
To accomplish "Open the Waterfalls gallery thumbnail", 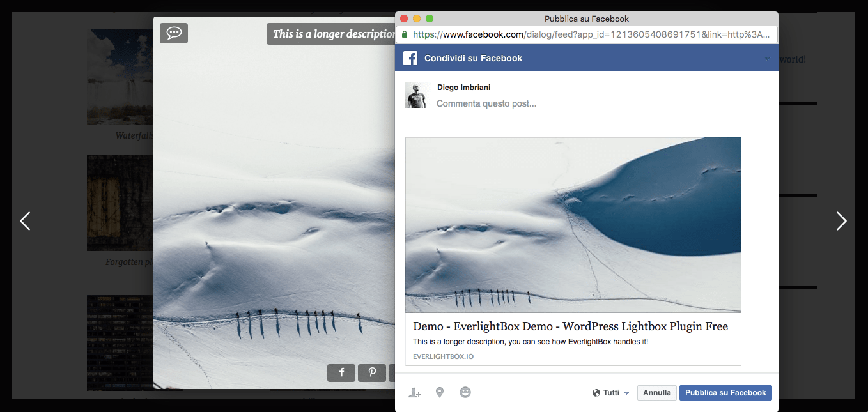I will tap(120, 77).
